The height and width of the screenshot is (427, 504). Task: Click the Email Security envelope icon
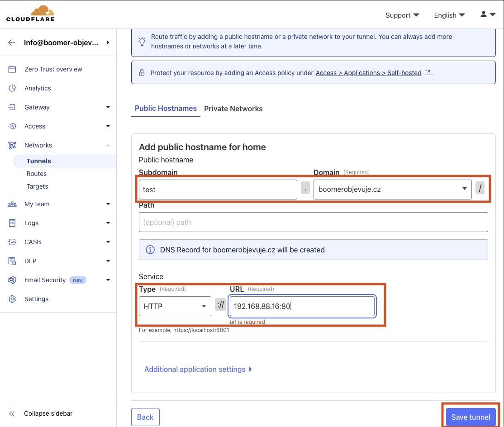click(12, 280)
